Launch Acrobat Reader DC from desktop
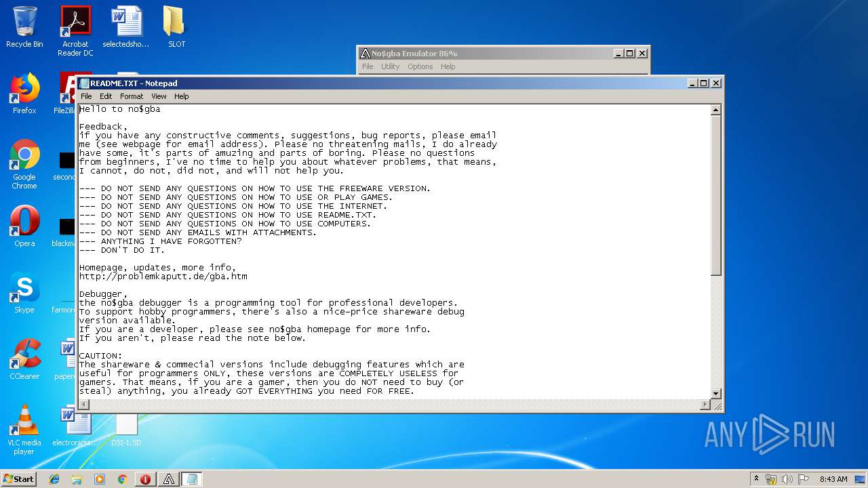This screenshot has width=868, height=488. click(x=75, y=31)
